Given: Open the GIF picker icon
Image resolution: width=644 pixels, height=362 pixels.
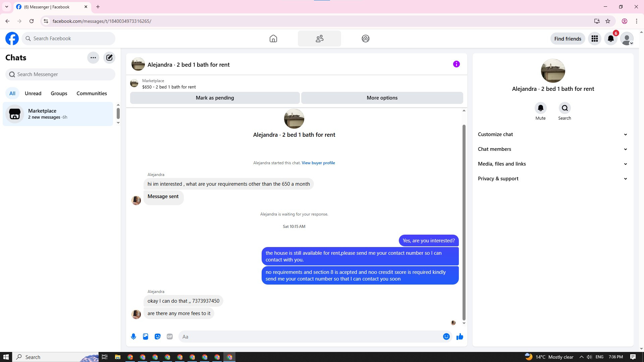Looking at the screenshot, I should point(170,337).
